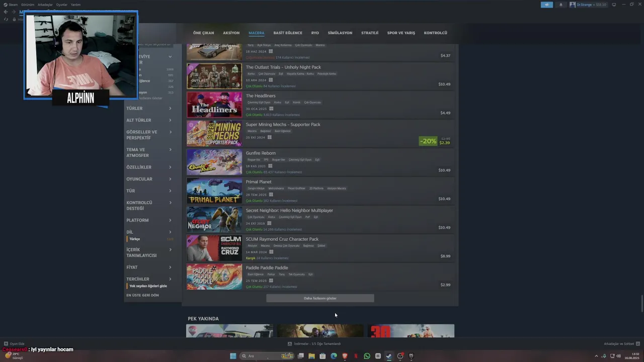The height and width of the screenshot is (362, 644).
Task: Open the Windows Start button
Action: pos(233,356)
